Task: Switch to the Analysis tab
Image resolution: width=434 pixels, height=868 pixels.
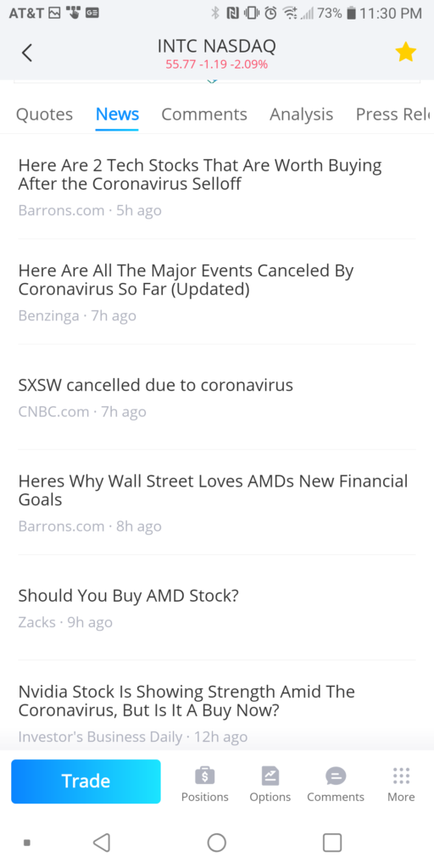Action: tap(301, 114)
